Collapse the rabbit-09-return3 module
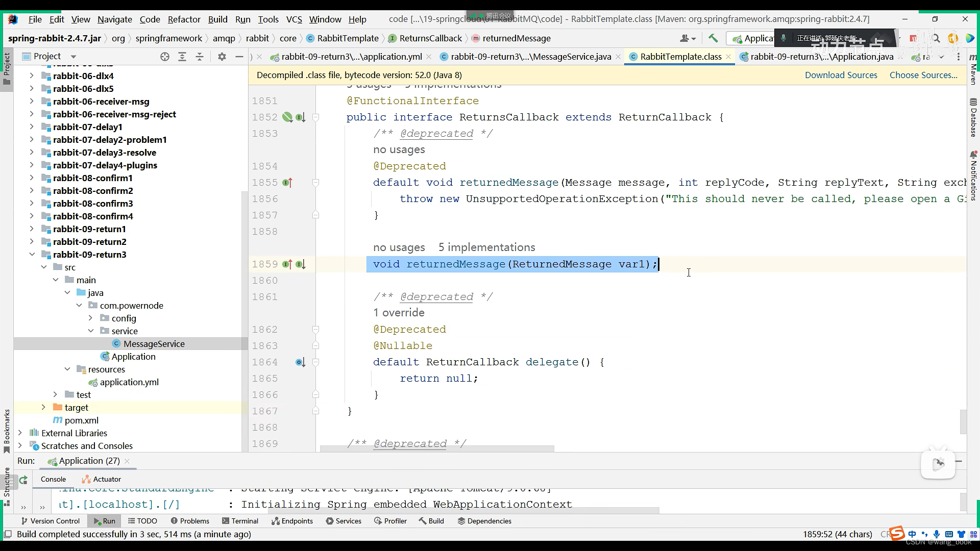This screenshot has height=551, width=980. tap(32, 255)
